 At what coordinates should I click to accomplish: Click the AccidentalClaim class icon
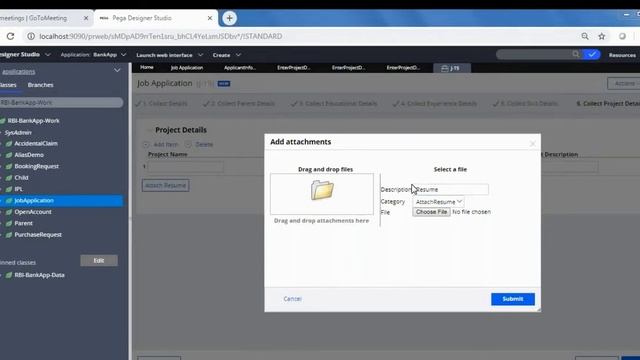(x=9, y=144)
